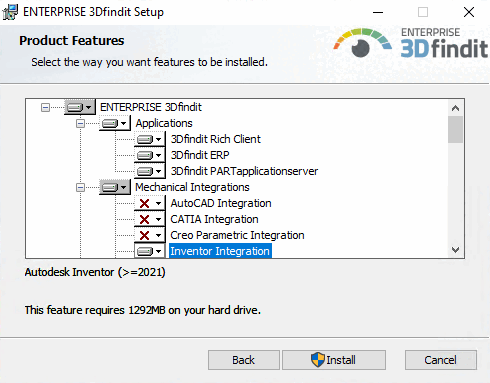
Task: Click the Back button
Action: [x=244, y=360]
